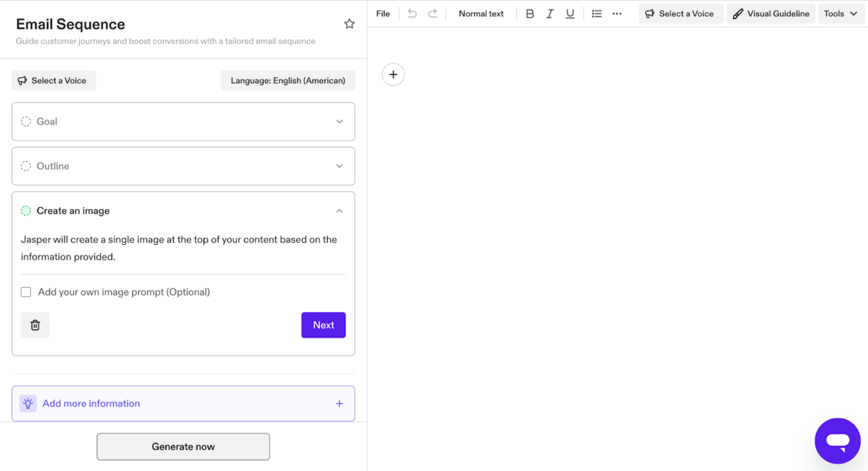Screen dimensions: 868x471
Task: Click the Create an image section title
Action: click(73, 211)
